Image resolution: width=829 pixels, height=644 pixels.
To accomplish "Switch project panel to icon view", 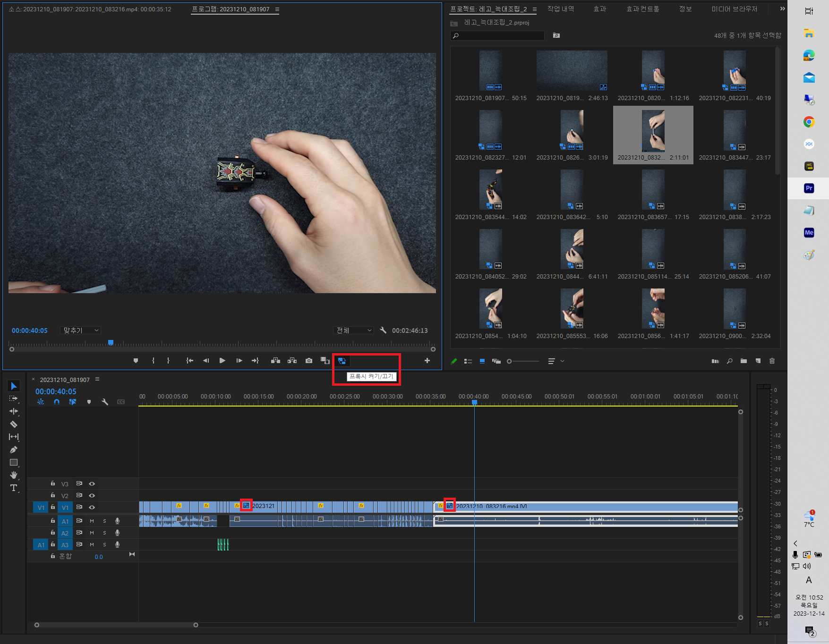I will pos(482,361).
